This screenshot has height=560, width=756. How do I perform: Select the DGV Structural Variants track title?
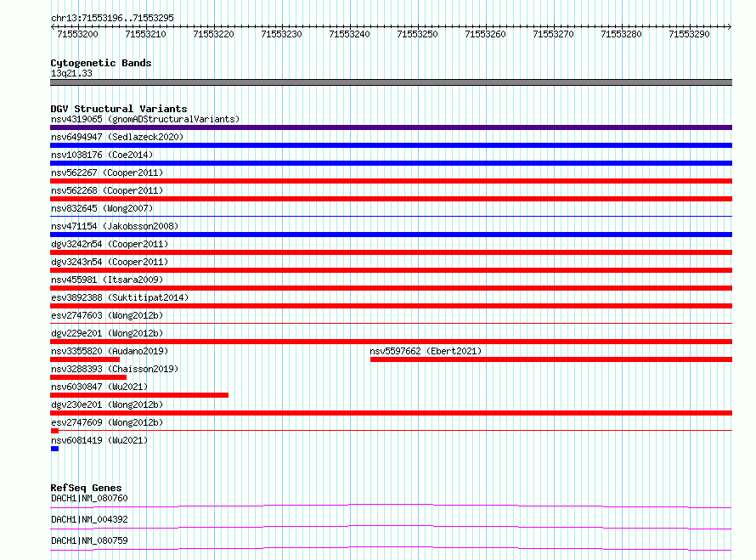pyautogui.click(x=119, y=109)
